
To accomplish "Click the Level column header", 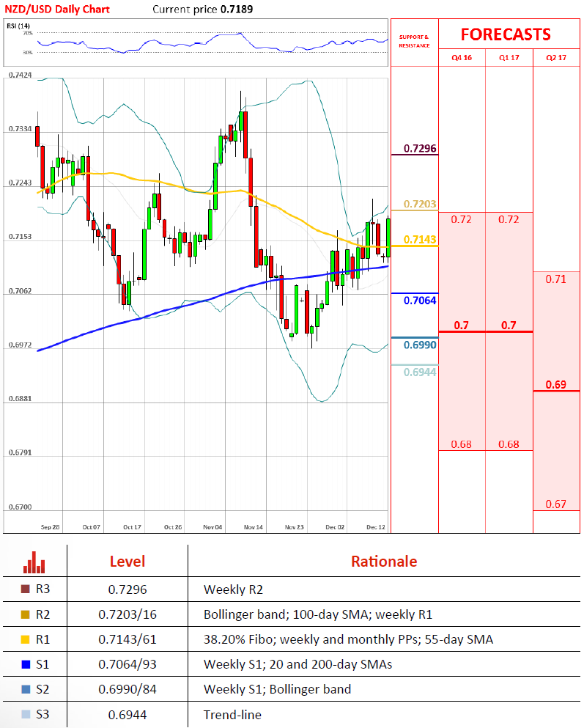I will [x=127, y=562].
